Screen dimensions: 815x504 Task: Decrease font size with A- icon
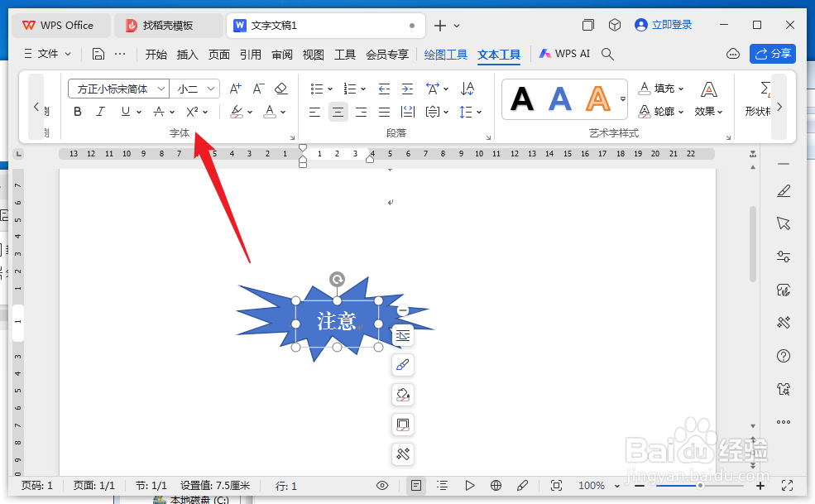point(258,89)
